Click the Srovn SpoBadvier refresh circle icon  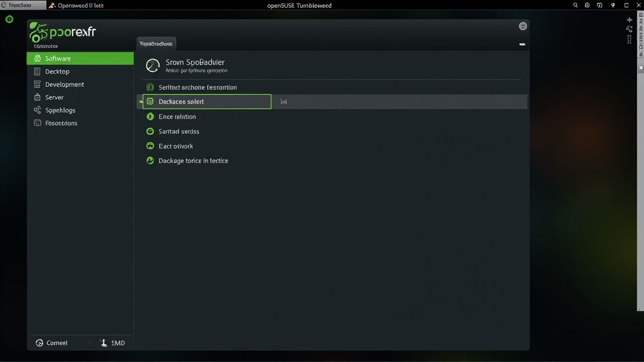tap(152, 65)
